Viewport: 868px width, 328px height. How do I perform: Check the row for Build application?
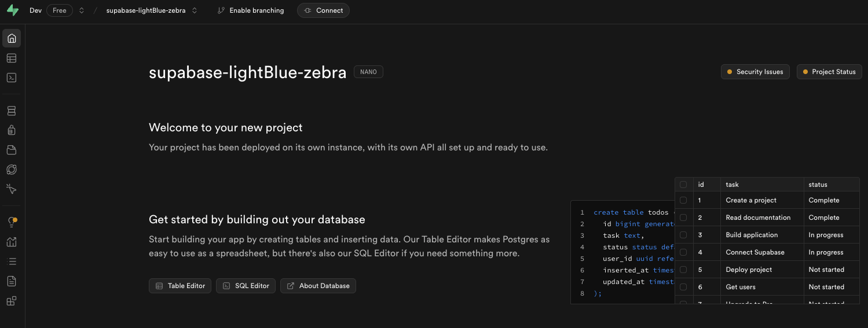tap(683, 235)
